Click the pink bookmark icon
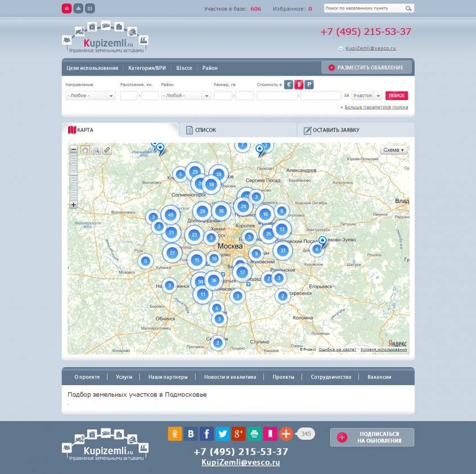This screenshot has width=476, height=474. pos(270,434)
